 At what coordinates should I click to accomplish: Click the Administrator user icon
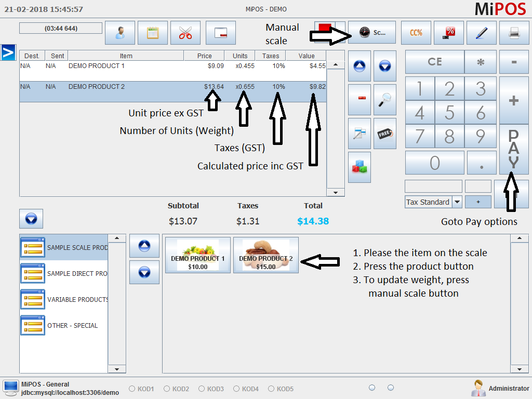pos(478,388)
